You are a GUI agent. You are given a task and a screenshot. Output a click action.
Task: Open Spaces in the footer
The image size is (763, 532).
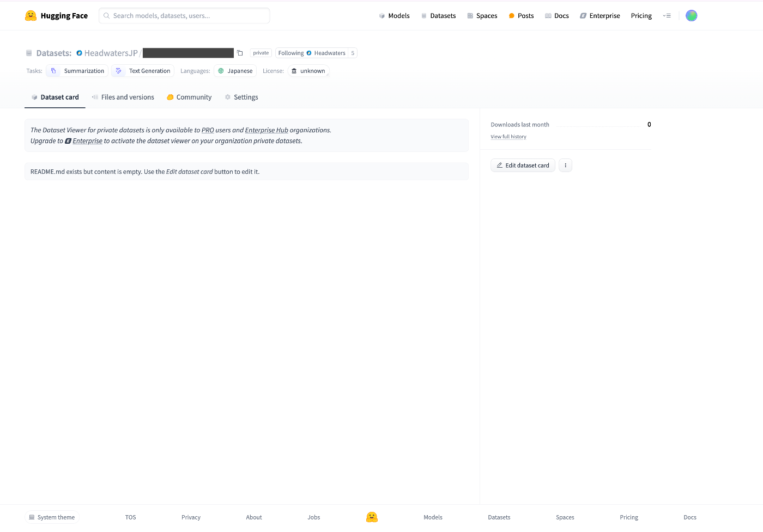(565, 517)
